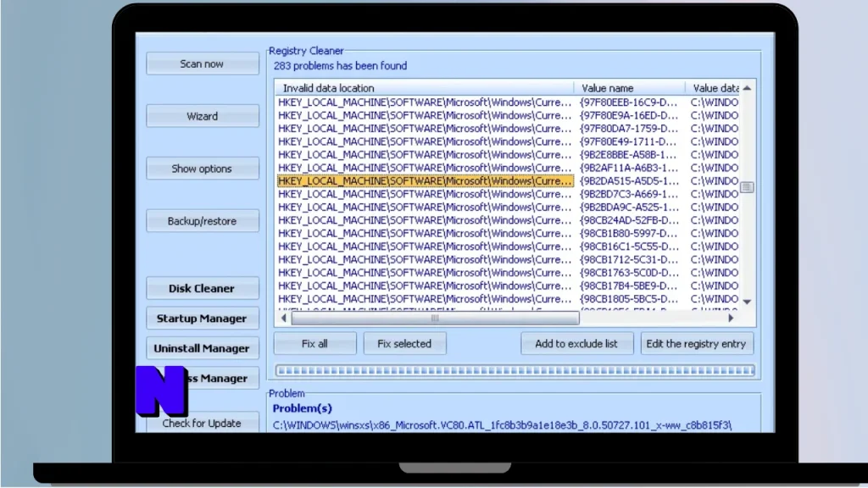Click Fix selected button
The width and height of the screenshot is (868, 488).
click(x=404, y=344)
